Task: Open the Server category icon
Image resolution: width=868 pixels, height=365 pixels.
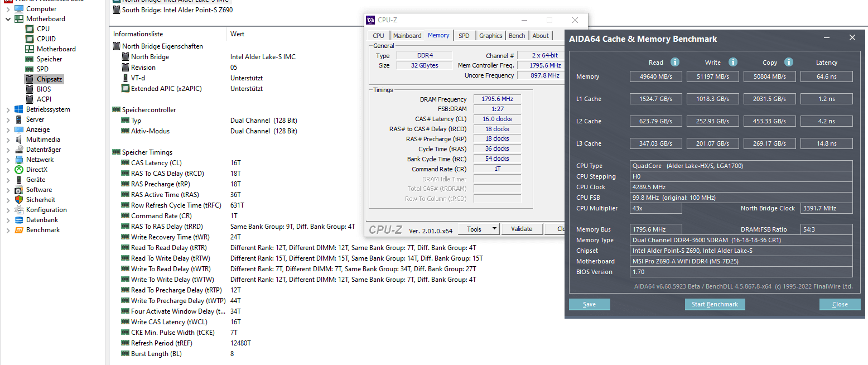Action: pos(19,119)
